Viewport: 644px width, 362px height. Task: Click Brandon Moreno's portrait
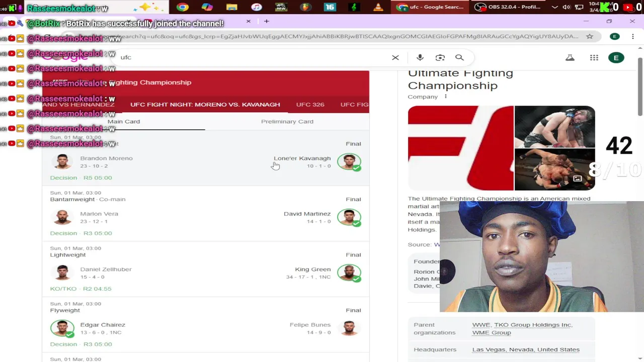point(62,162)
